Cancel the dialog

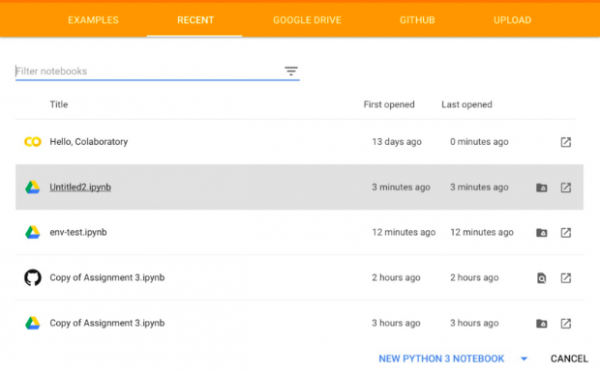coord(569,359)
